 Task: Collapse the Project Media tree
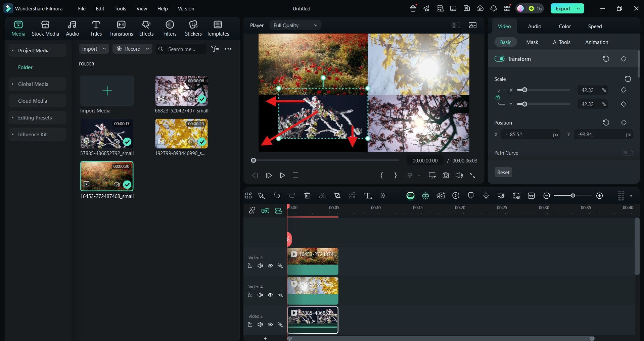12,50
